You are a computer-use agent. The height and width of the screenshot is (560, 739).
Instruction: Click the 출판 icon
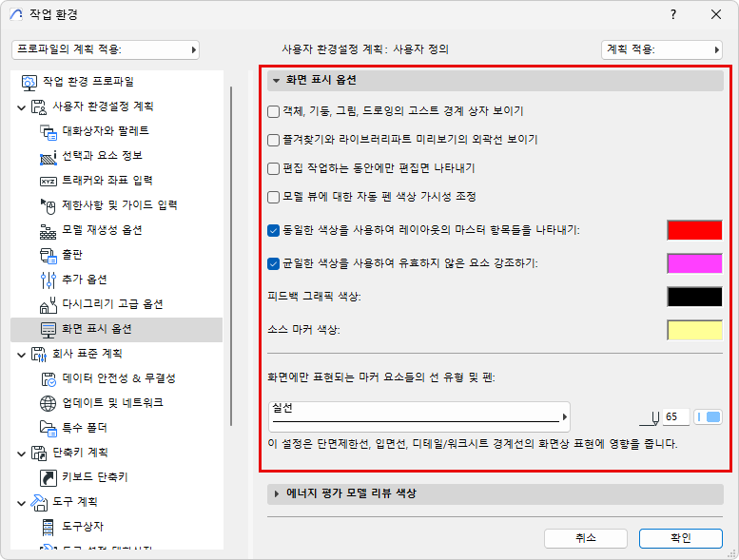49,255
